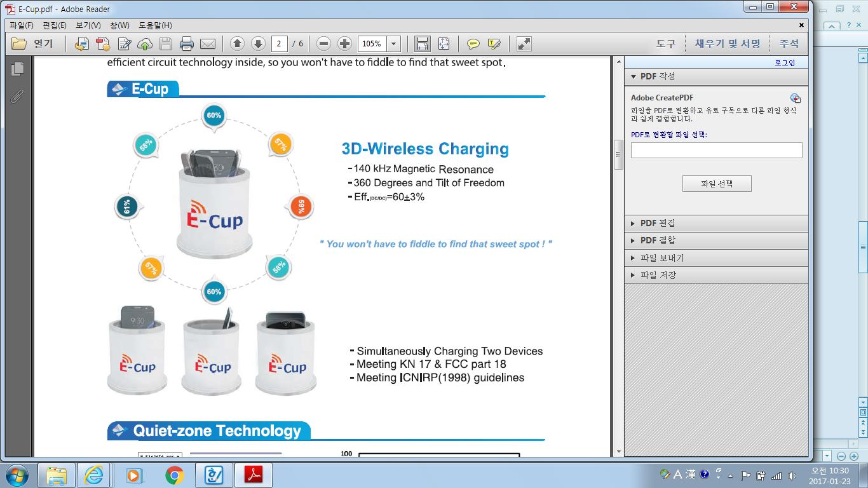This screenshot has height=488, width=868.
Task: Click the document scroll down arrow
Action: click(618, 451)
